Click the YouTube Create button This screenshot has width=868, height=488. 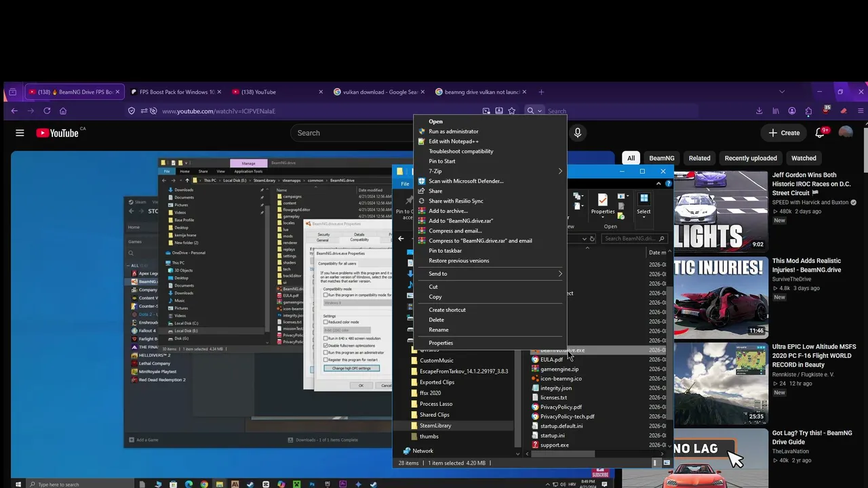pos(784,133)
